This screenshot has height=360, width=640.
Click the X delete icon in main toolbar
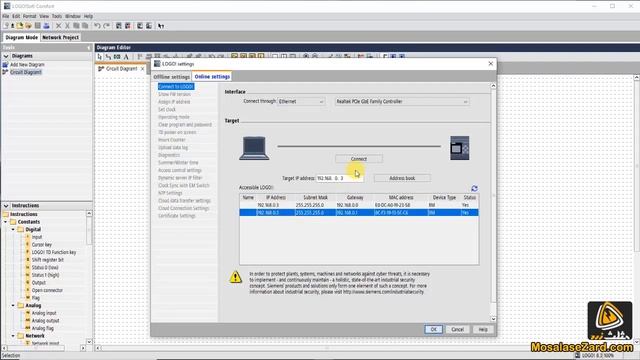coord(58,26)
